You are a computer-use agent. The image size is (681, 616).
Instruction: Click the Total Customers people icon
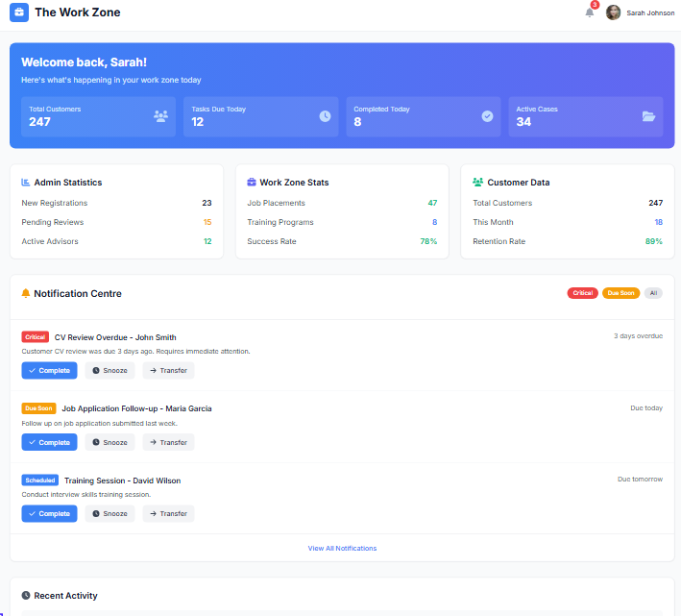tap(160, 116)
